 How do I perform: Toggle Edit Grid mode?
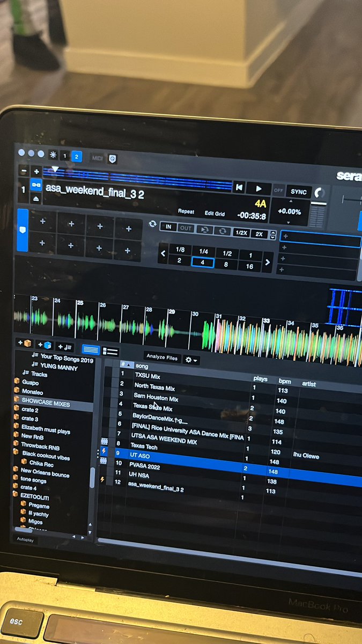215,213
